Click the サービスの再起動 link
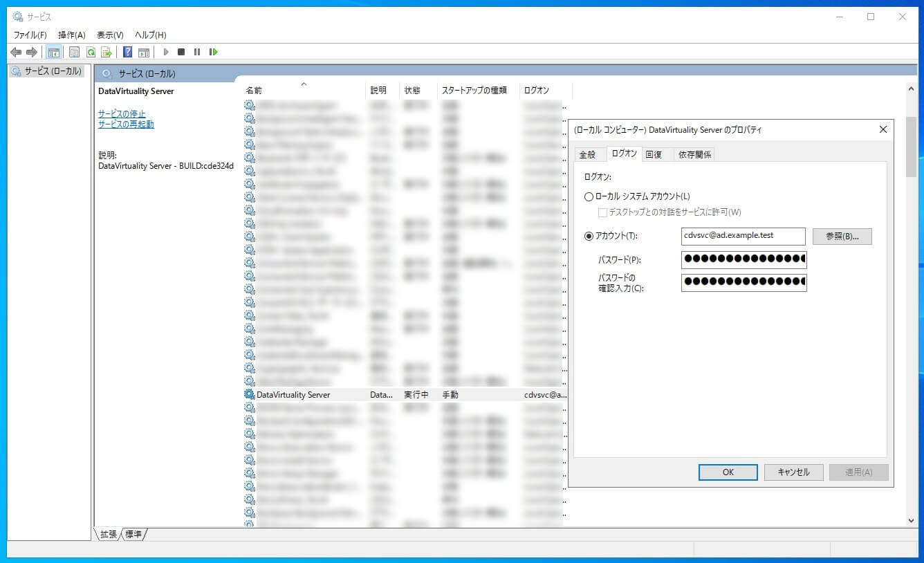Image resolution: width=924 pixels, height=563 pixels. tap(126, 124)
